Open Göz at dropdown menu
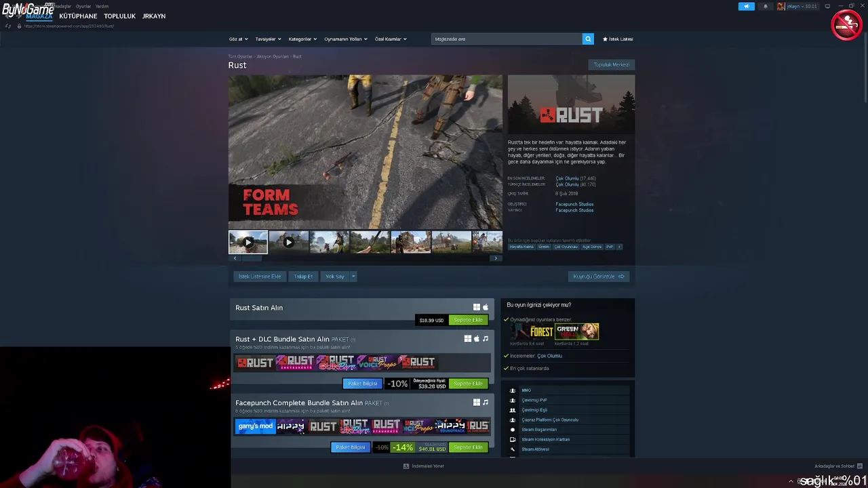Viewport: 868px width, 488px height. [238, 39]
